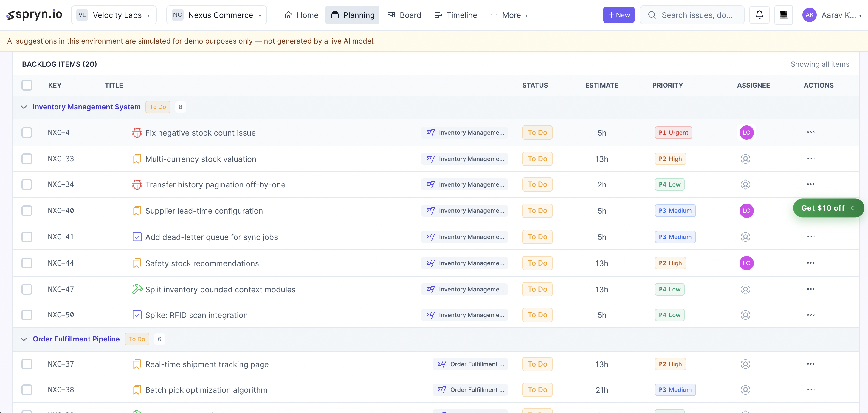This screenshot has width=868, height=413.
Task: Click title Batch pick optimization algorithm
Action: pos(206,390)
